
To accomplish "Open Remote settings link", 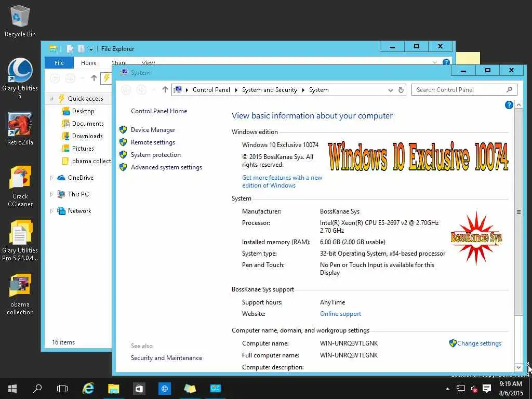I will click(x=153, y=142).
